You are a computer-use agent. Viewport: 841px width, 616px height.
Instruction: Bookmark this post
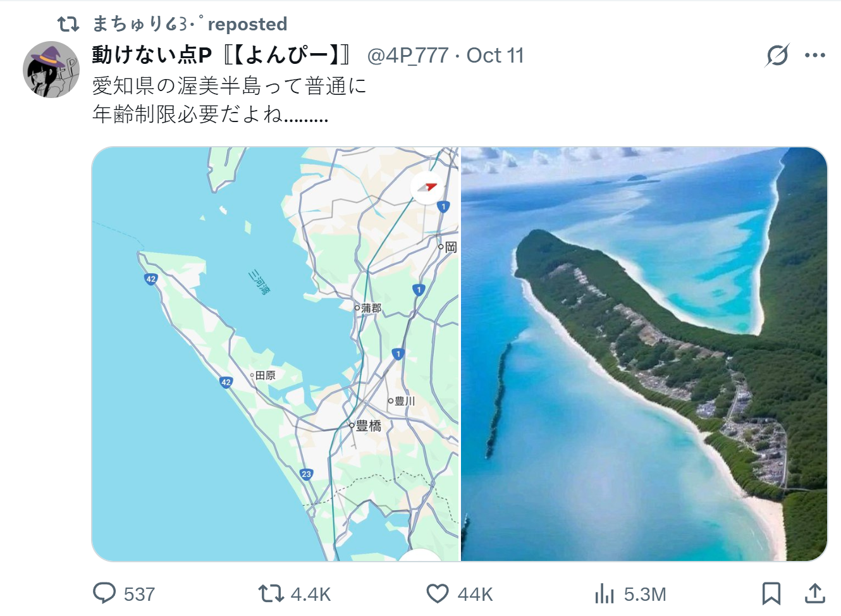pos(771,593)
